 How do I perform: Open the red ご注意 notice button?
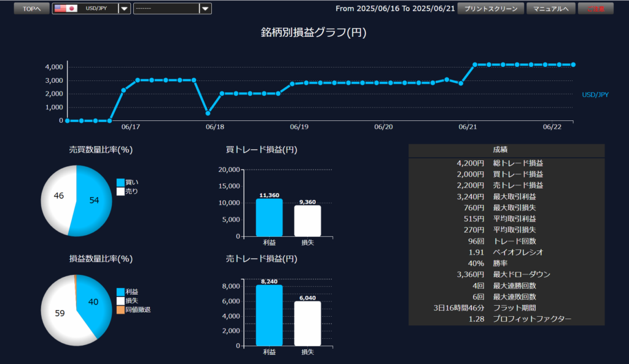point(596,9)
